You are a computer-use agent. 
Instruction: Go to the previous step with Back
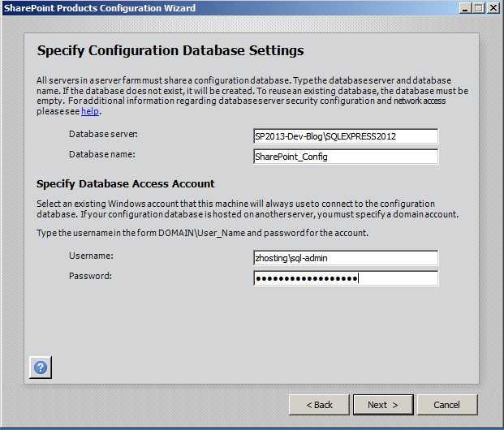point(319,405)
